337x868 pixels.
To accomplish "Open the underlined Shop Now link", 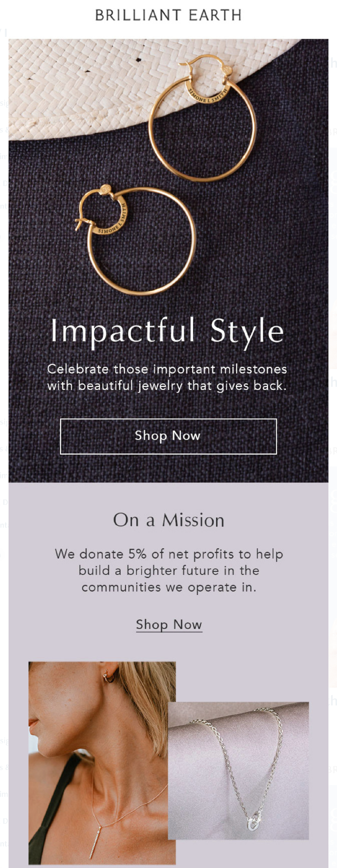I will pyautogui.click(x=169, y=624).
